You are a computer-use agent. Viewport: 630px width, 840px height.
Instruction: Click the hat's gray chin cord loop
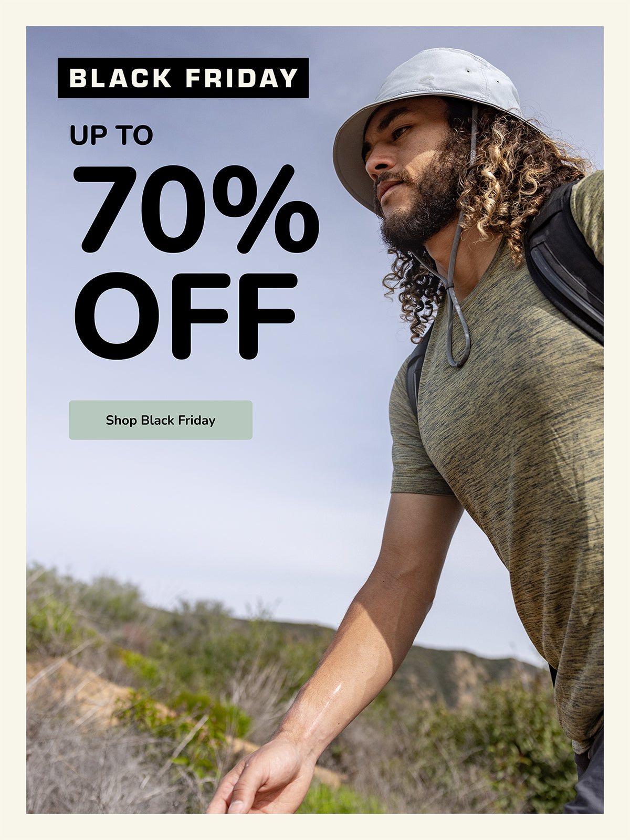[458, 325]
